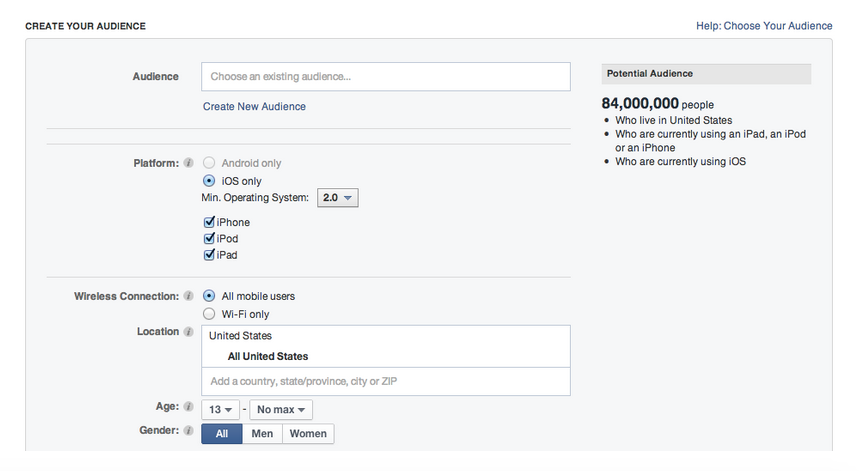This screenshot has width=859, height=471.
Task: Click the Add a country location field
Action: 385,382
